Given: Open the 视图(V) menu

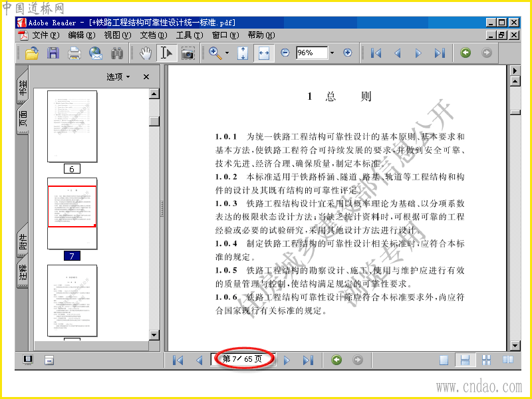Looking at the screenshot, I should pos(118,35).
